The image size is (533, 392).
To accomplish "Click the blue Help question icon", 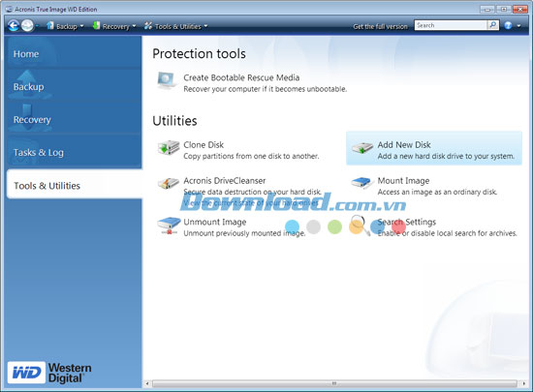I will [x=508, y=25].
